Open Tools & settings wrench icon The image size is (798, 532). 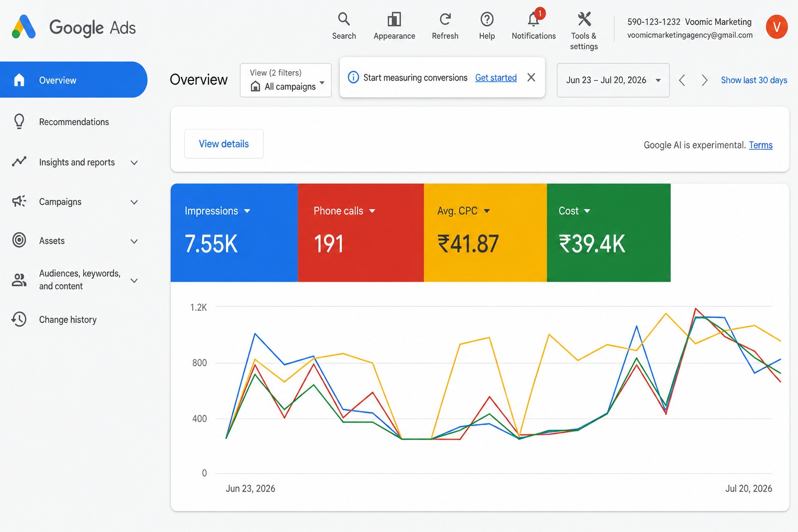pyautogui.click(x=584, y=19)
